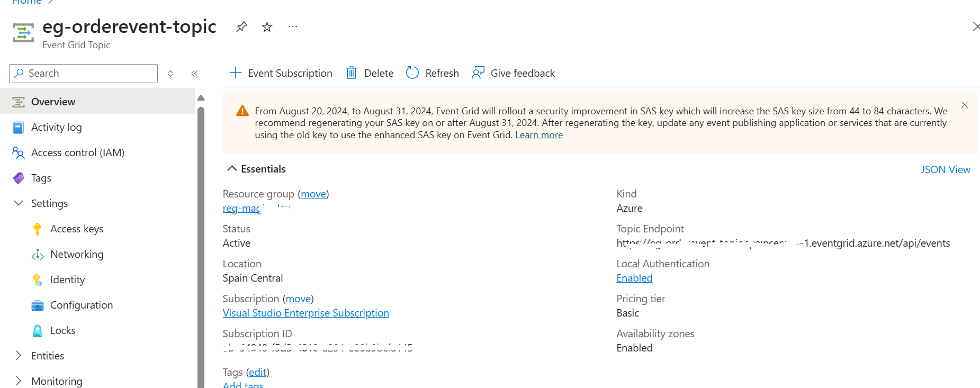The width and height of the screenshot is (980, 388).
Task: Pin the eg-orderevent-topic page
Action: click(241, 26)
